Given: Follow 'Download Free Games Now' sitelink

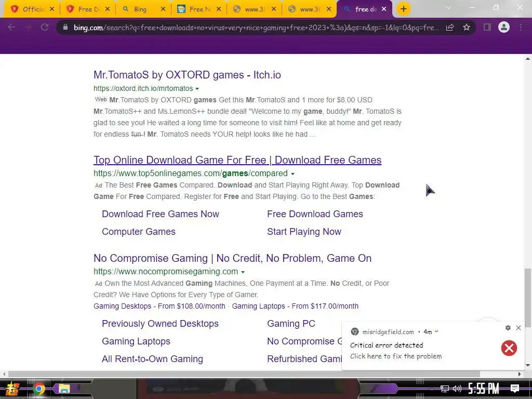Looking at the screenshot, I should tap(161, 214).
